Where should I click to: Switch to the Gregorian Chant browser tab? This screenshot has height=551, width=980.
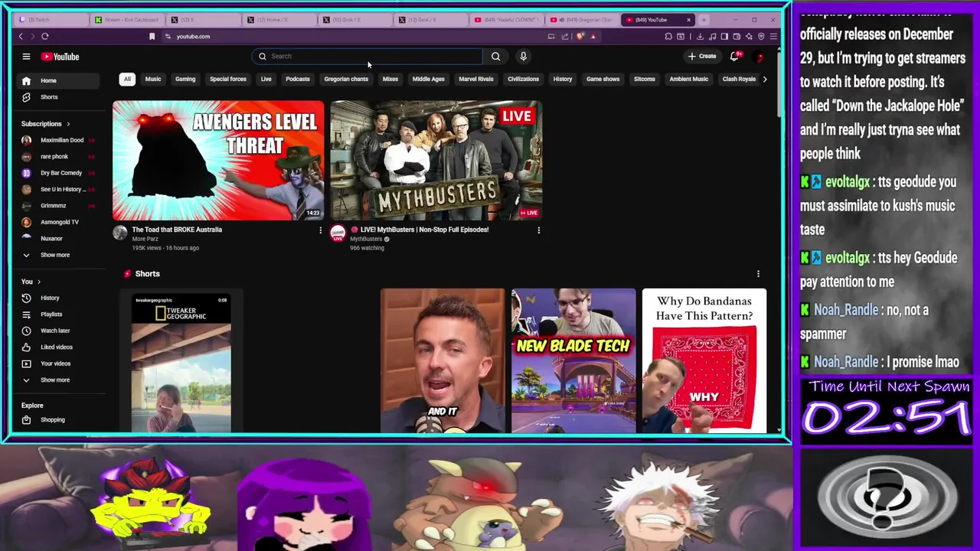pos(582,20)
